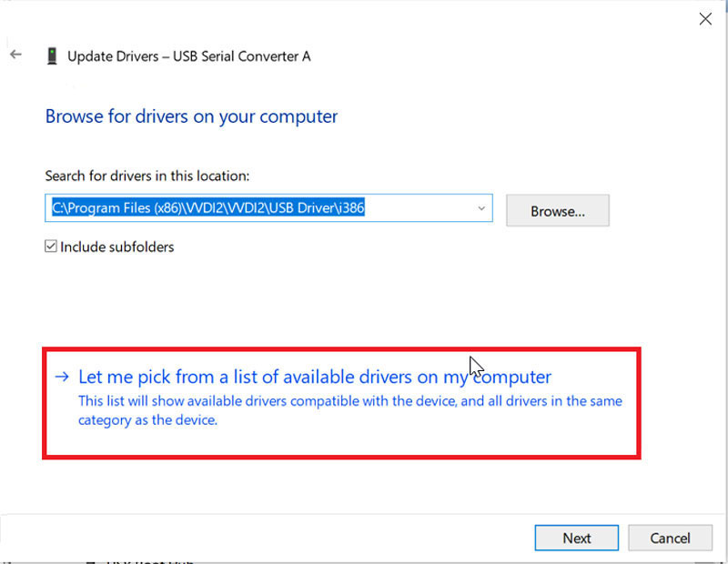The width and height of the screenshot is (728, 564).
Task: Expand the driver location dropdown
Action: click(481, 208)
